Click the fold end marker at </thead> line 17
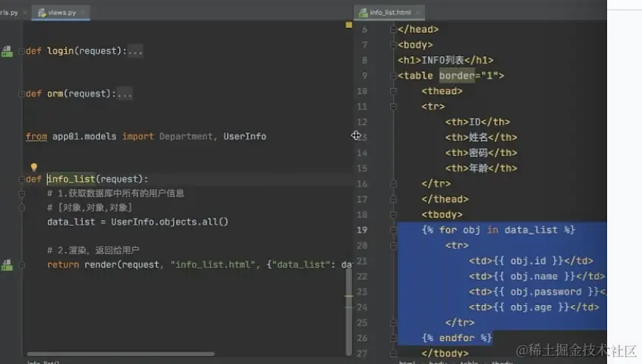The width and height of the screenshot is (642, 364). [x=393, y=199]
